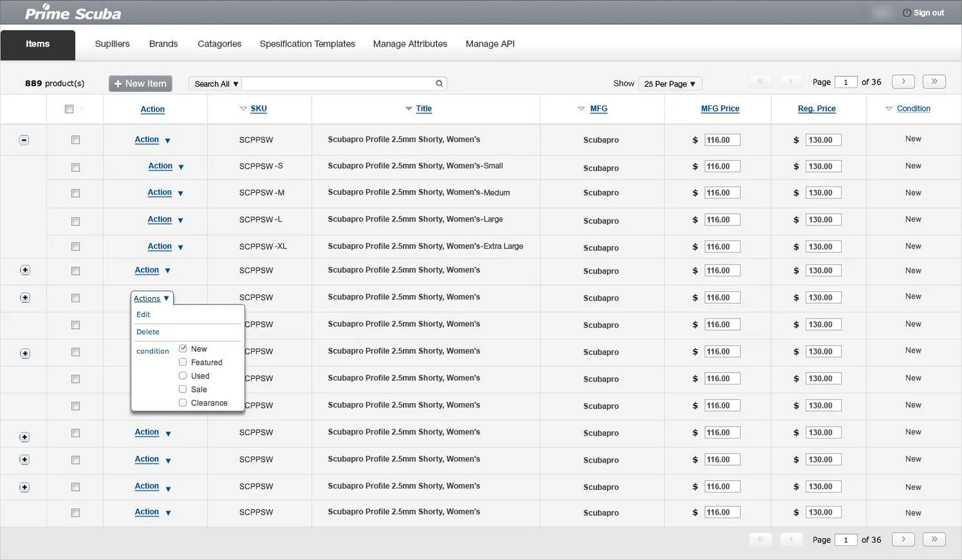Open Action dropdown for SCPPSW-M row
The width and height of the screenshot is (962, 560).
[x=166, y=193]
